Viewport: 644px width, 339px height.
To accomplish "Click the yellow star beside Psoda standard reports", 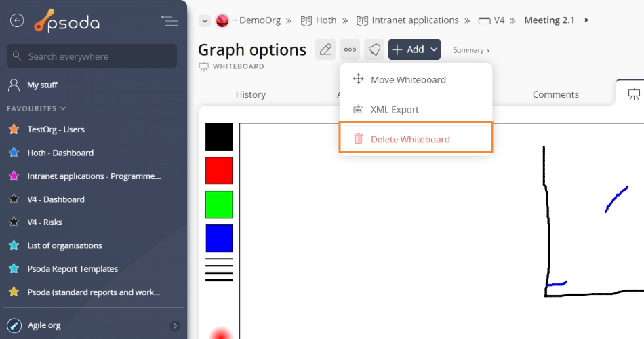I will [x=14, y=292].
